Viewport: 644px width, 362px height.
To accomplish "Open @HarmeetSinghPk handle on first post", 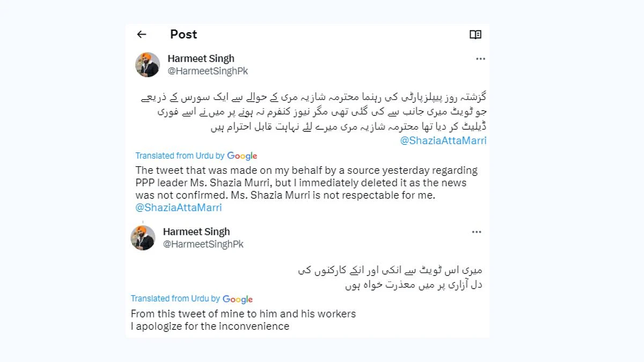I will 208,71.
